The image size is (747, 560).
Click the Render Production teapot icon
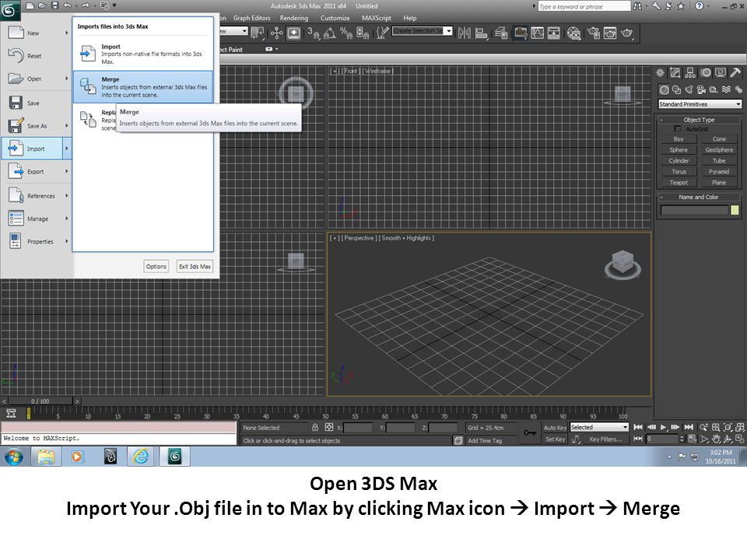tap(627, 33)
